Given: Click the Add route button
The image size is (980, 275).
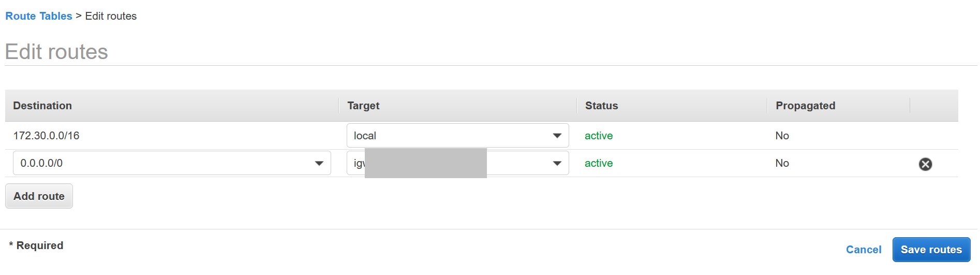Looking at the screenshot, I should 39,196.
